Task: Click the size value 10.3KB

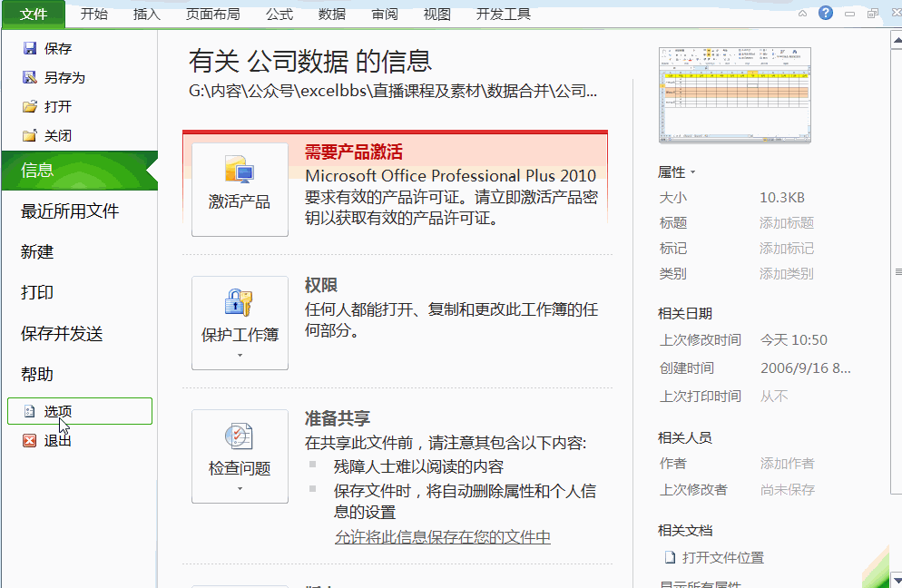Action: [782, 197]
